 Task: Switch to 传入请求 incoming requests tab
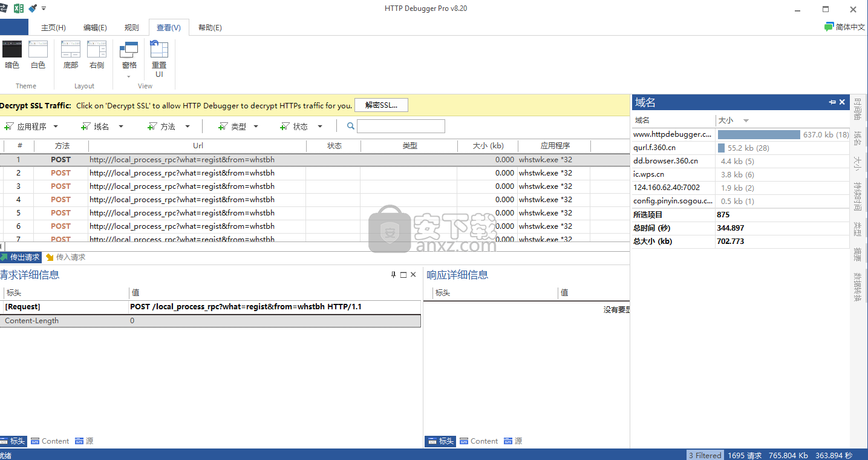(x=65, y=257)
